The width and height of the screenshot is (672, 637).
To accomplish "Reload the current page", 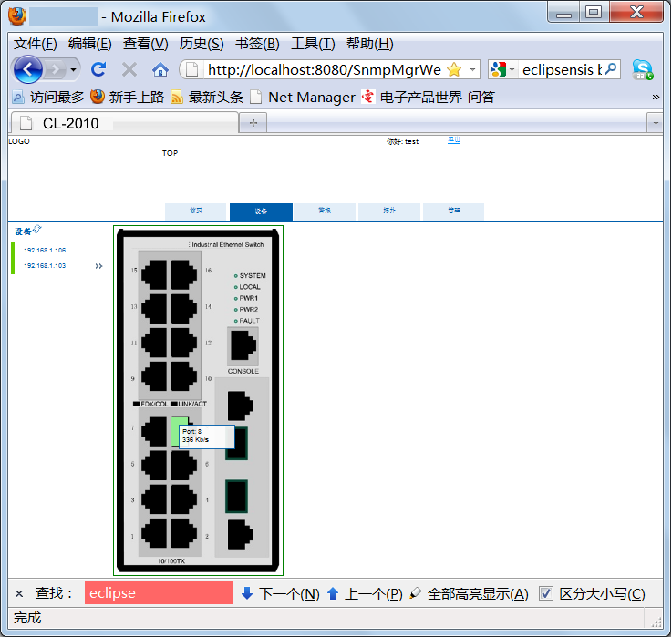I will (98, 69).
